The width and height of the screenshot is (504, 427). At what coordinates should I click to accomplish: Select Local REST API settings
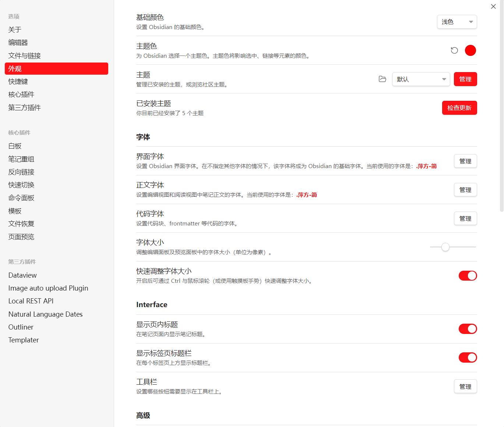coord(56,301)
